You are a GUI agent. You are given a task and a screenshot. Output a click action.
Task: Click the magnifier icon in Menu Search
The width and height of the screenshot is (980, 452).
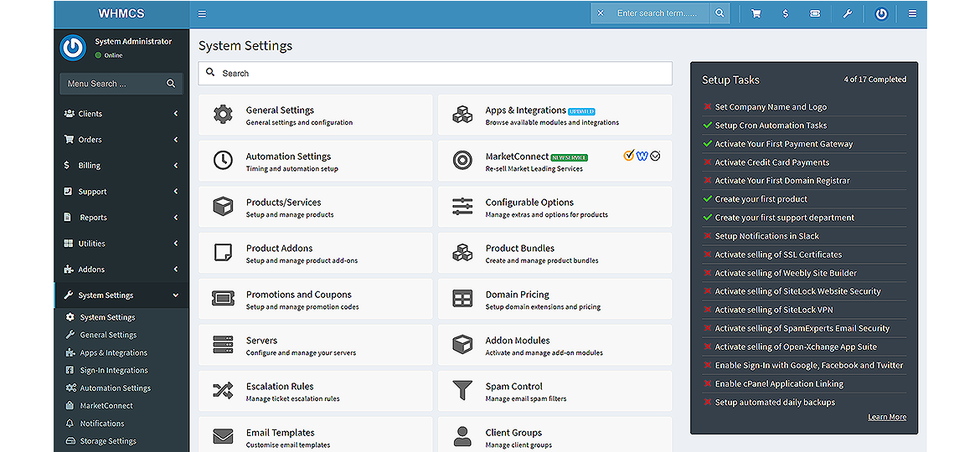(x=171, y=84)
